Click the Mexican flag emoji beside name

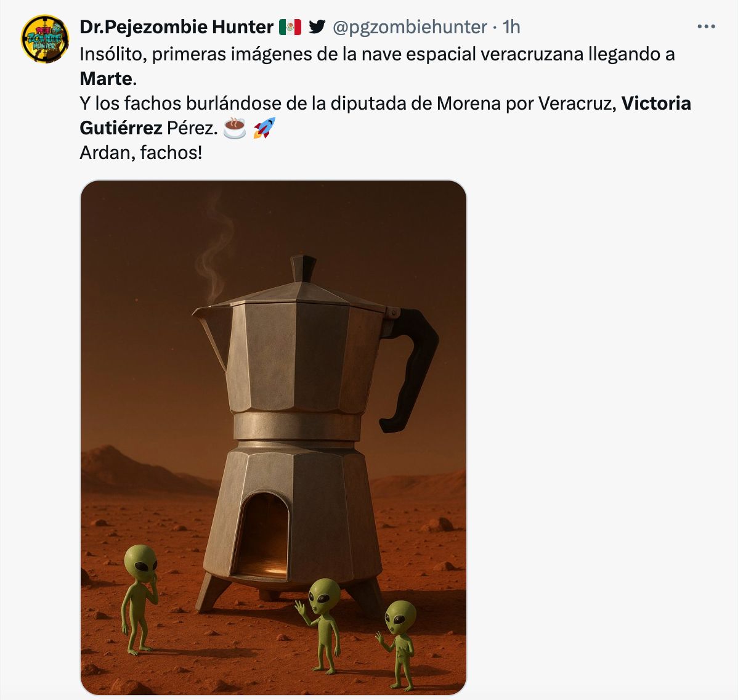click(x=290, y=27)
